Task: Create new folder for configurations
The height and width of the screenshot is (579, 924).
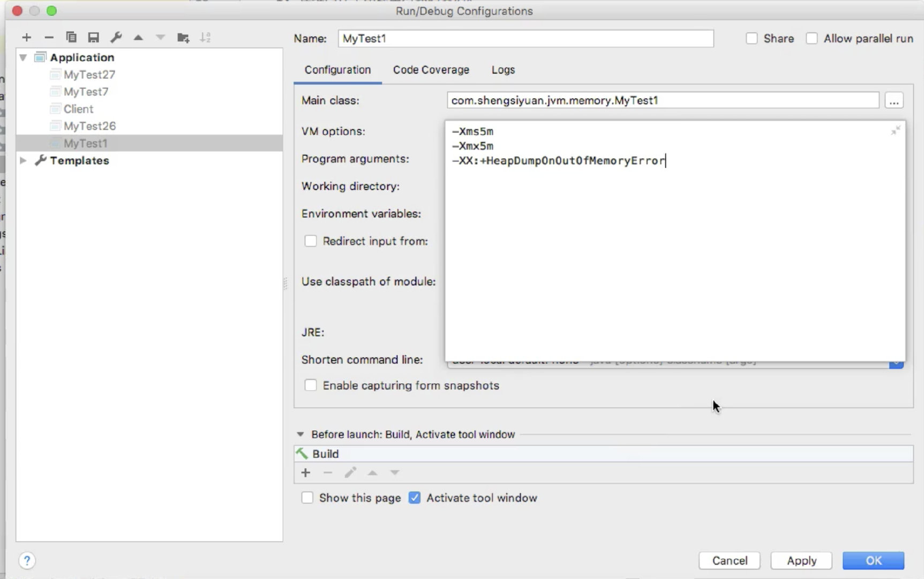Action: coord(183,38)
